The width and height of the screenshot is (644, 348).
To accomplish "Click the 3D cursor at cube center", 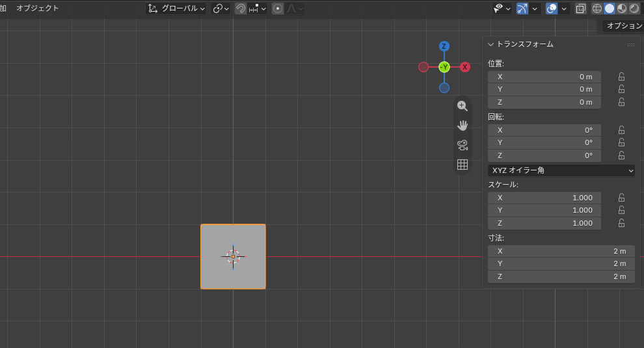I will coord(234,257).
